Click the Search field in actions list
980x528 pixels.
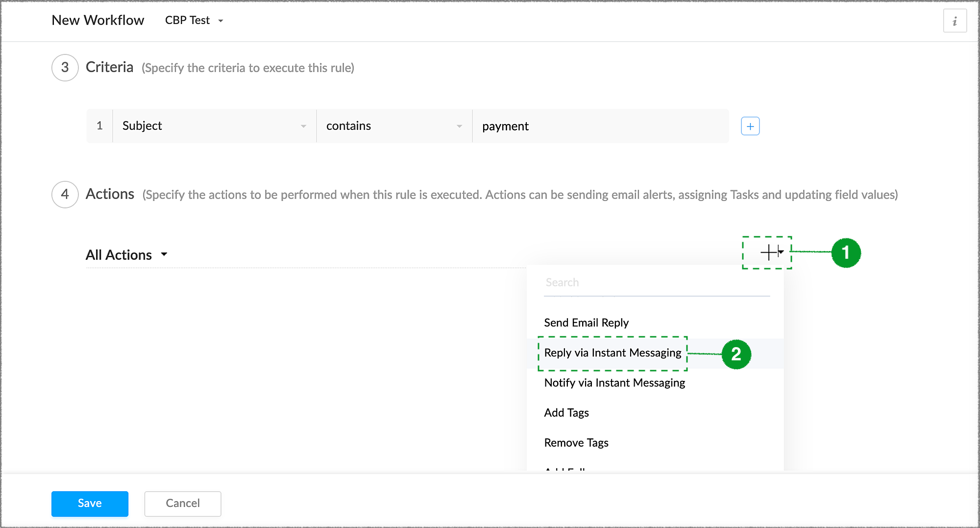(x=657, y=283)
